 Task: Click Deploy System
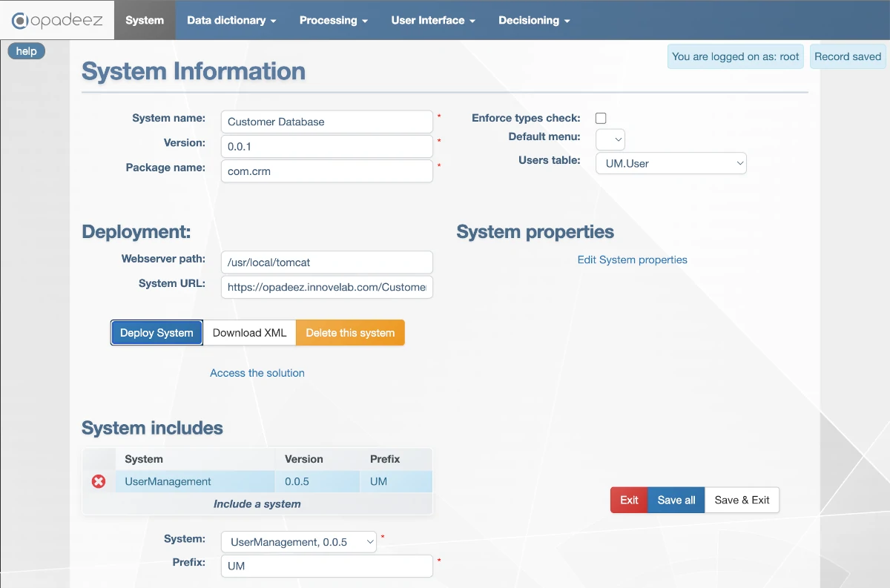pyautogui.click(x=156, y=332)
